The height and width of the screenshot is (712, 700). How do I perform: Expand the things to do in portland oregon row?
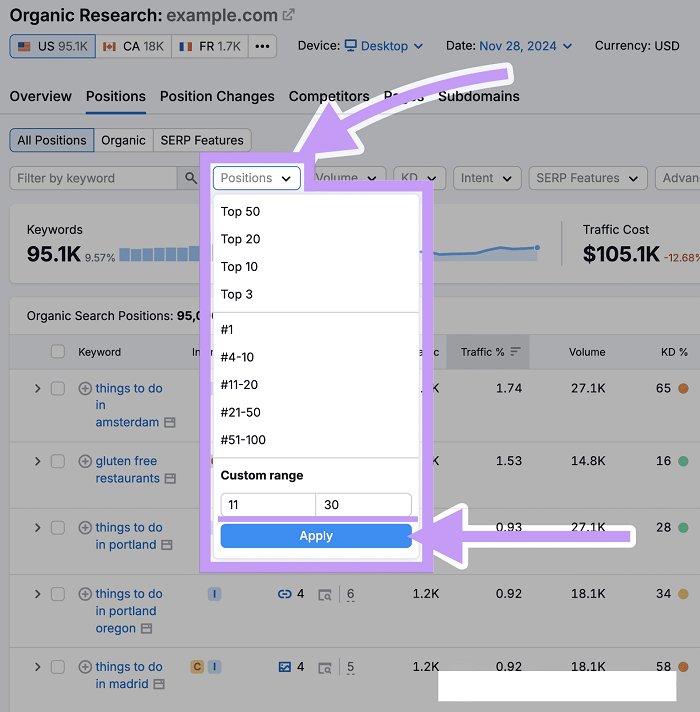tap(38, 594)
